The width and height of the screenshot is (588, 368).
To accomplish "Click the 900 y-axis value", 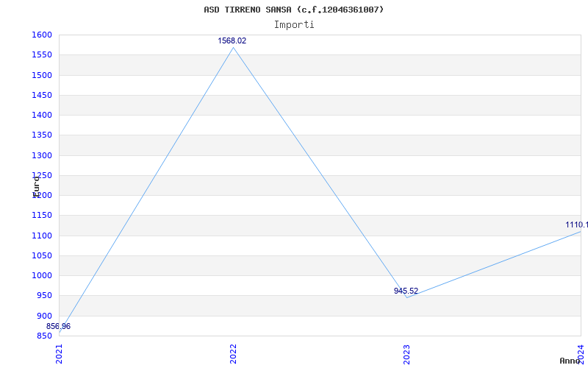I will click(44, 316).
